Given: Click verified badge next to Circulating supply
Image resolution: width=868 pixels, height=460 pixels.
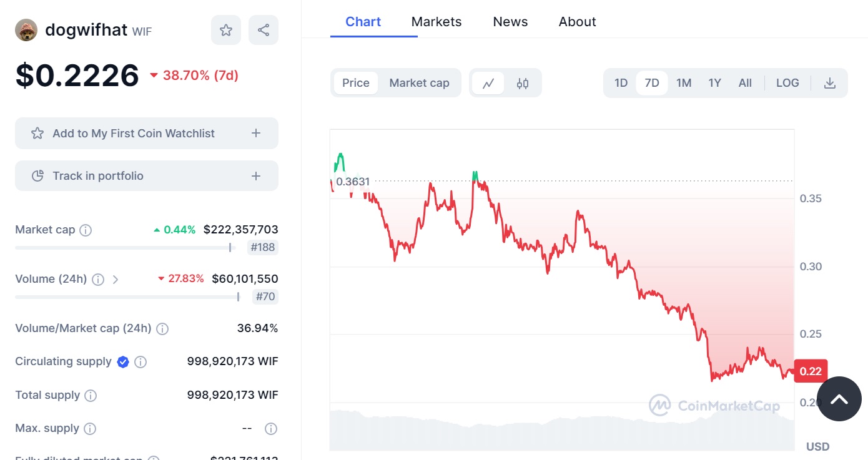Looking at the screenshot, I should pos(123,362).
